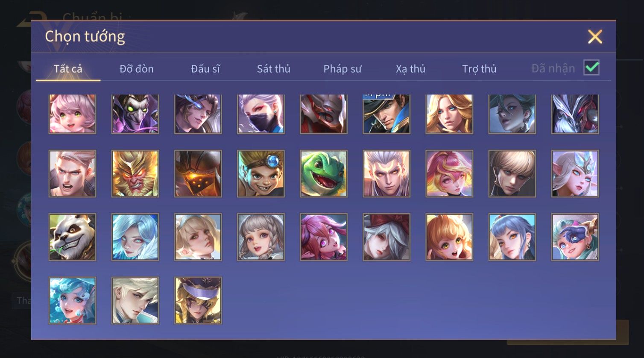Open the Đấu sĩ tab
Viewport: 644px width, 358px height.
(205, 69)
